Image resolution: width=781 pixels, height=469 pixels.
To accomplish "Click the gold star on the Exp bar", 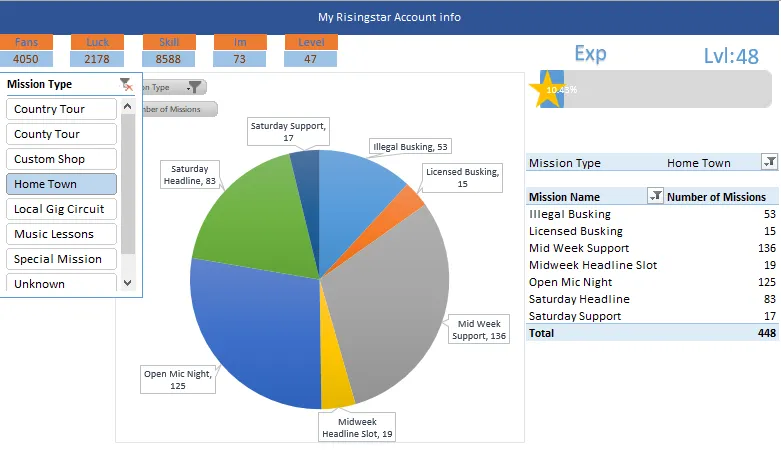I will [546, 90].
